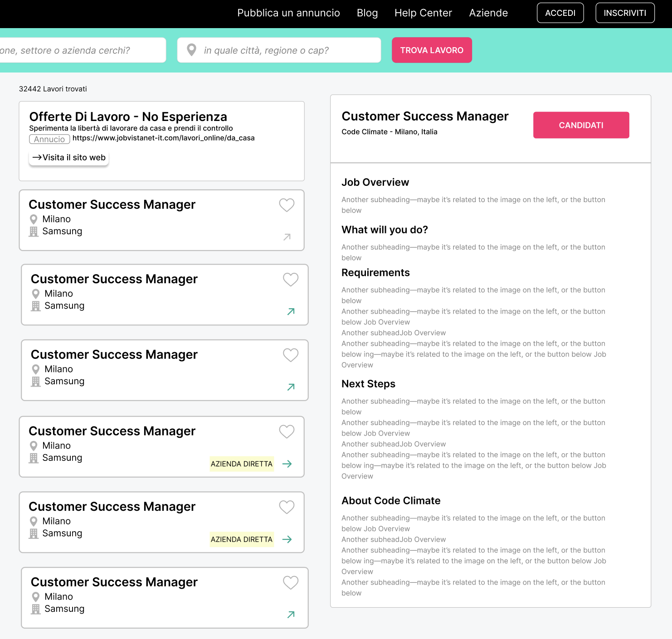Favorite the second Customer Success Manager listing

click(x=291, y=280)
